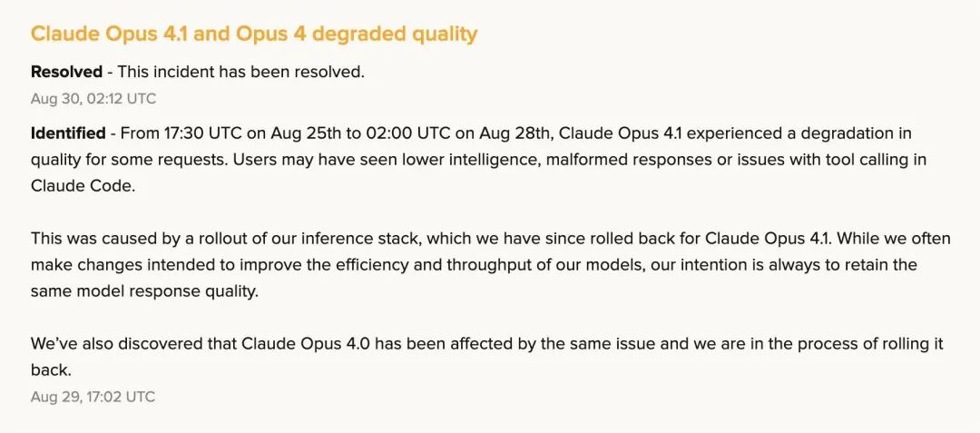This screenshot has height=433, width=980.
Task: Open the Claude Opus degraded quality incident title
Action: [x=253, y=34]
